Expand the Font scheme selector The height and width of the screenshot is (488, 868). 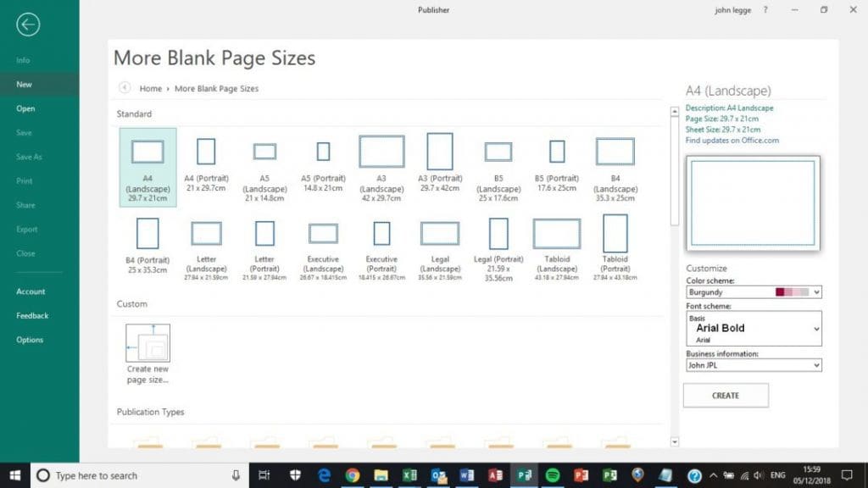[x=815, y=328]
